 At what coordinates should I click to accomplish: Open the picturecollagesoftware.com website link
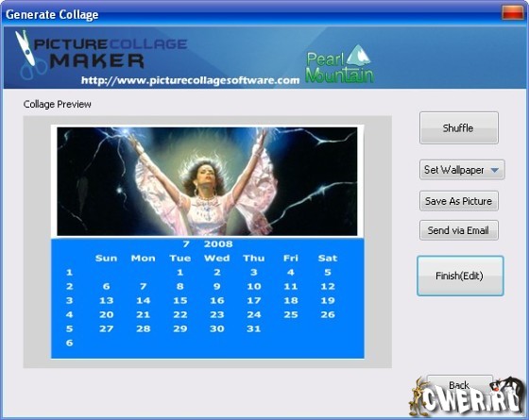[190, 80]
